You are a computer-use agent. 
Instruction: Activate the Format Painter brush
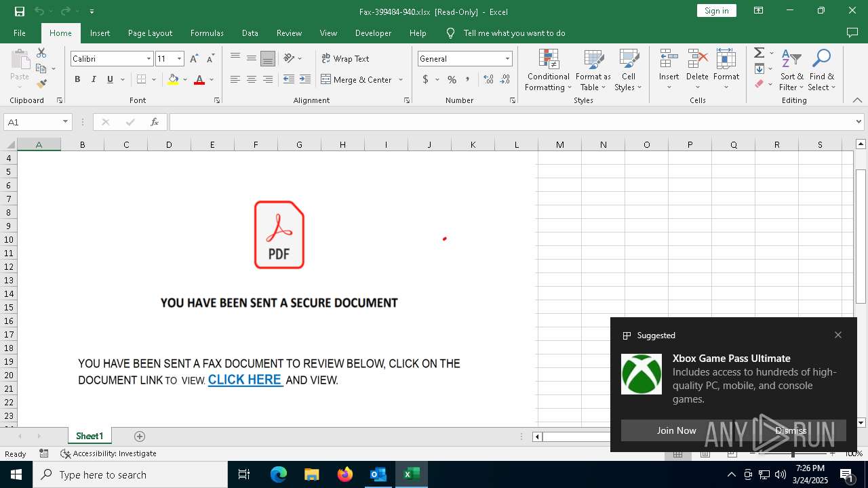(41, 84)
